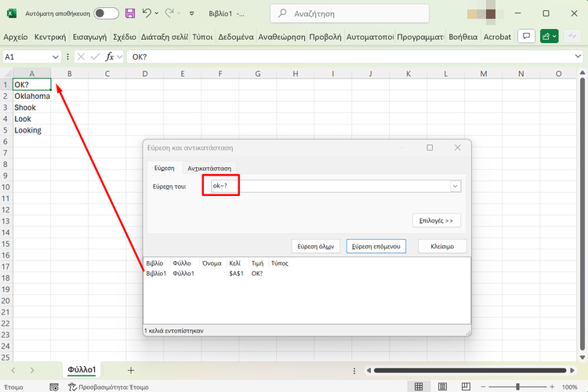Add a new sheet with plus icon
Viewport: 588px width, 392px height.
click(x=131, y=371)
